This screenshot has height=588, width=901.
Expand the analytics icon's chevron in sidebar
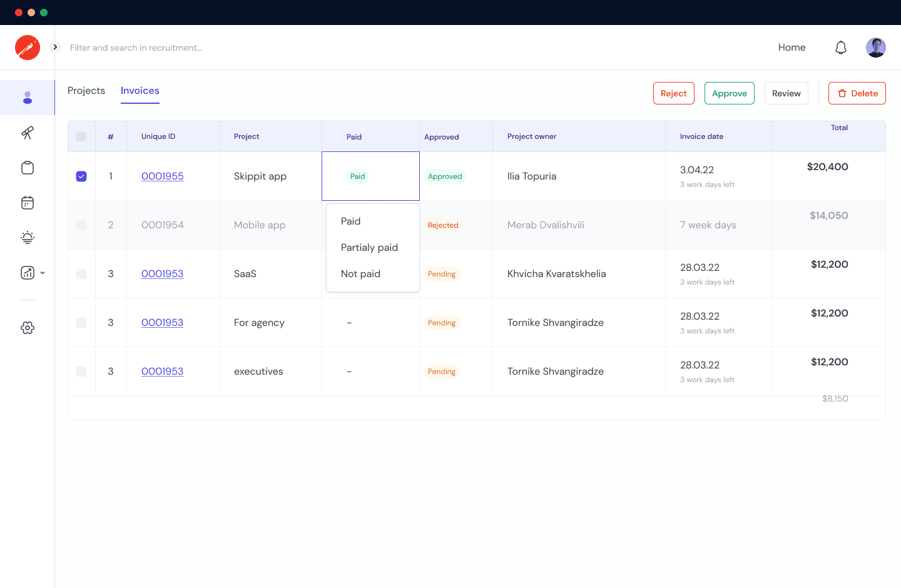click(x=43, y=273)
